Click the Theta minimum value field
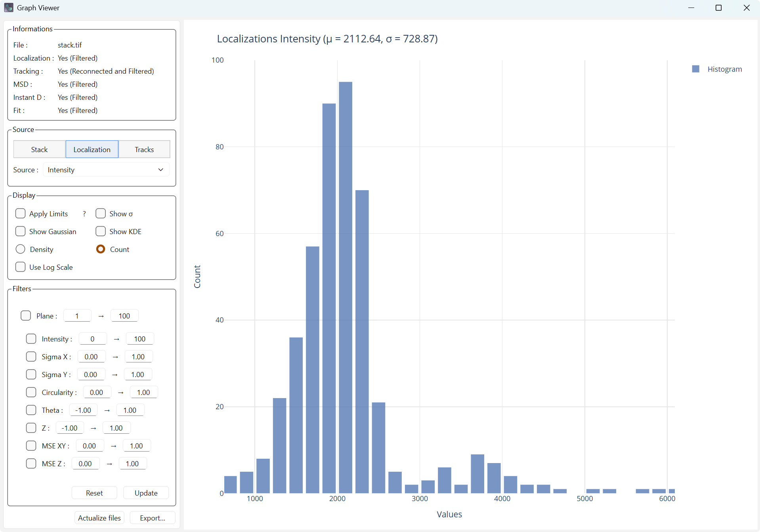This screenshot has height=532, width=760. (x=83, y=410)
